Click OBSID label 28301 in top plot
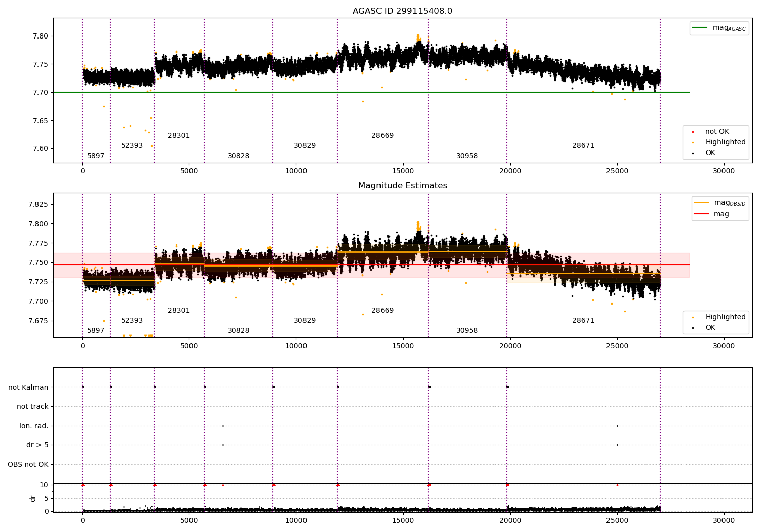 click(x=179, y=136)
